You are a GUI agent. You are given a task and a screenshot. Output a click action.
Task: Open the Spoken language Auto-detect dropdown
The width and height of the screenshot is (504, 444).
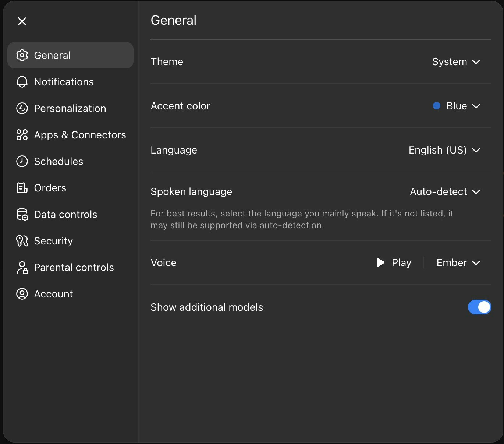[445, 191]
